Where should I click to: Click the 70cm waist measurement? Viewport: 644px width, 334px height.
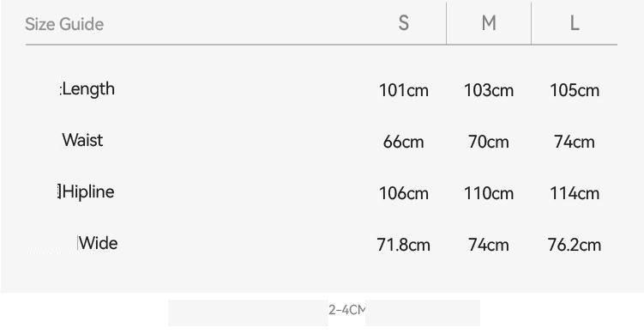click(489, 143)
